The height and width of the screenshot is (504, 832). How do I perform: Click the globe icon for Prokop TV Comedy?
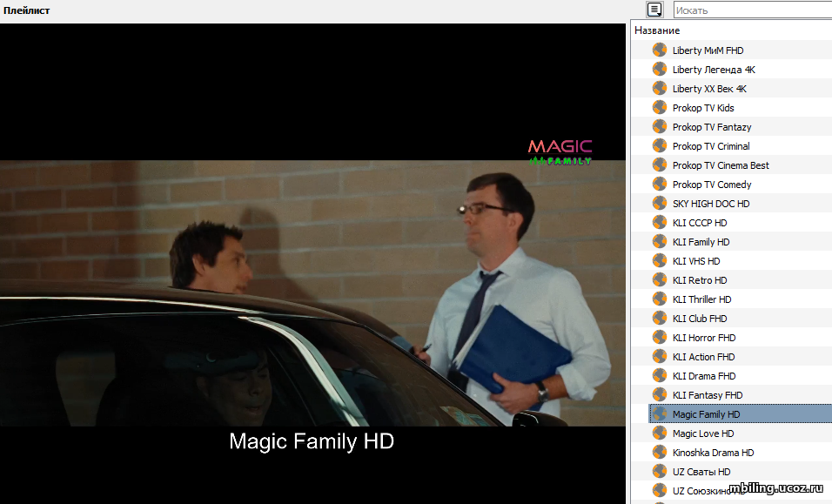pos(660,184)
